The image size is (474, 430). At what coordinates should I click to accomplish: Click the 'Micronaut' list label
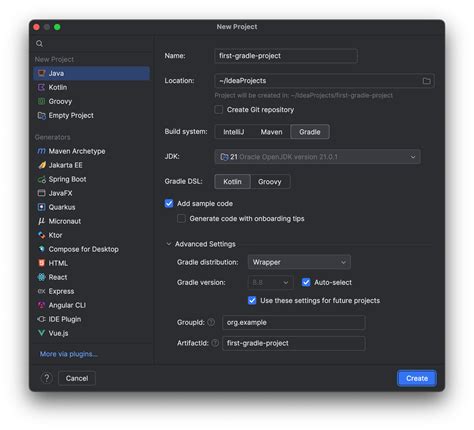pos(65,221)
